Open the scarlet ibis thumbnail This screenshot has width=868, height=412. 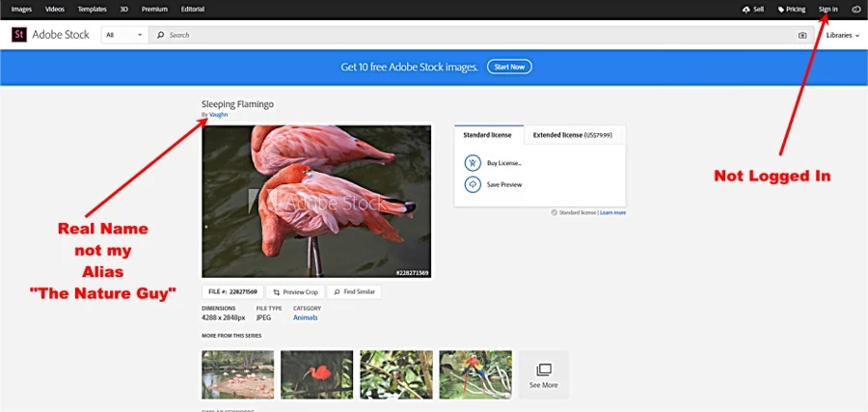tap(316, 374)
